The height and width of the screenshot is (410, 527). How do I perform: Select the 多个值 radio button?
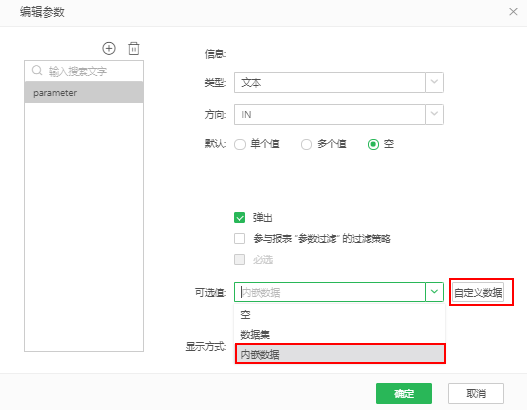pyautogui.click(x=306, y=145)
